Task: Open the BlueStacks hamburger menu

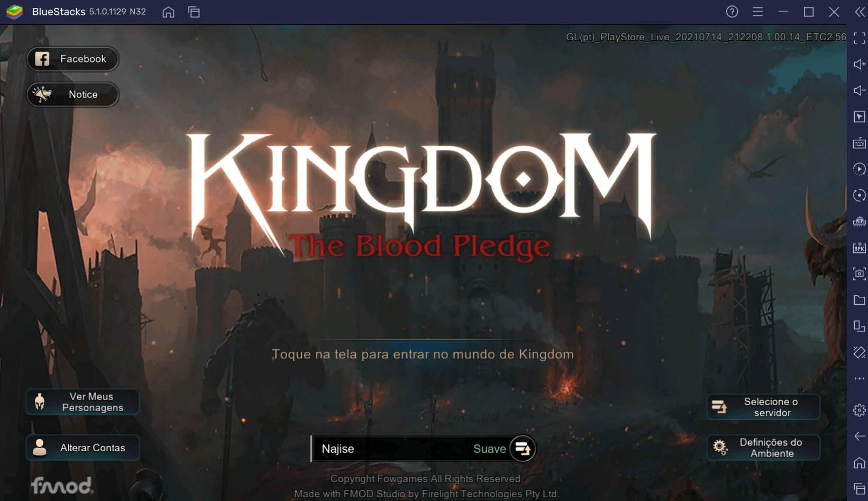Action: (x=758, y=12)
